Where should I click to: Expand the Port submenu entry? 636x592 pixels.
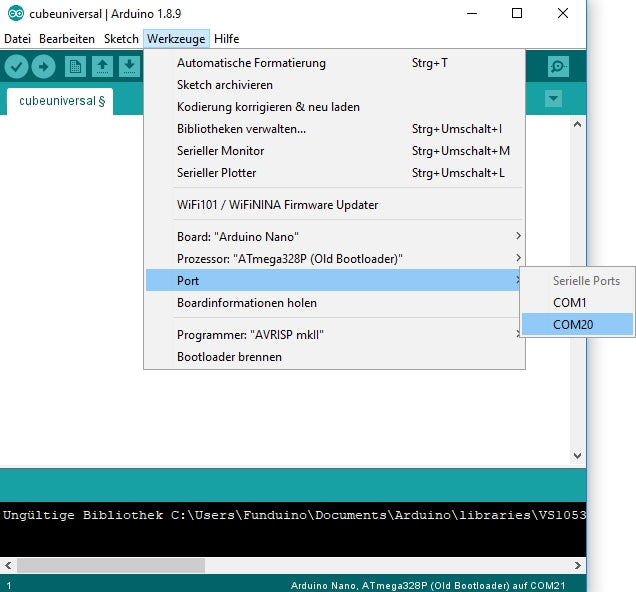[x=333, y=281]
